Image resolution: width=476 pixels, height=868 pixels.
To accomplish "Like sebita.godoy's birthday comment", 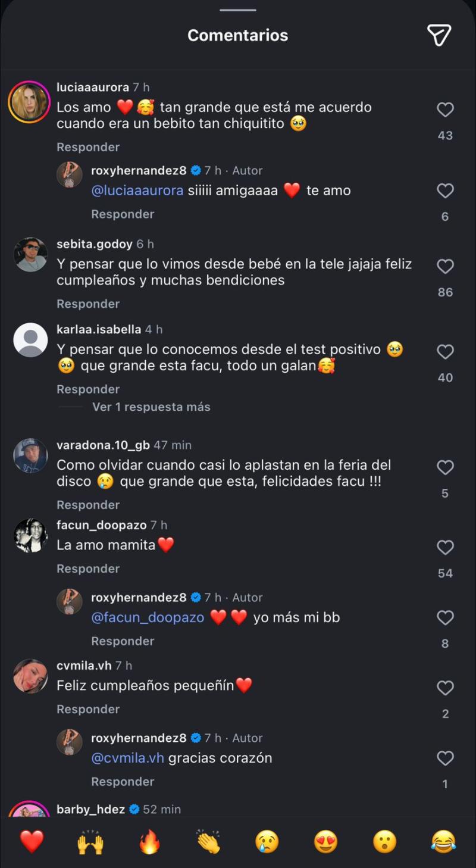I will point(445,267).
